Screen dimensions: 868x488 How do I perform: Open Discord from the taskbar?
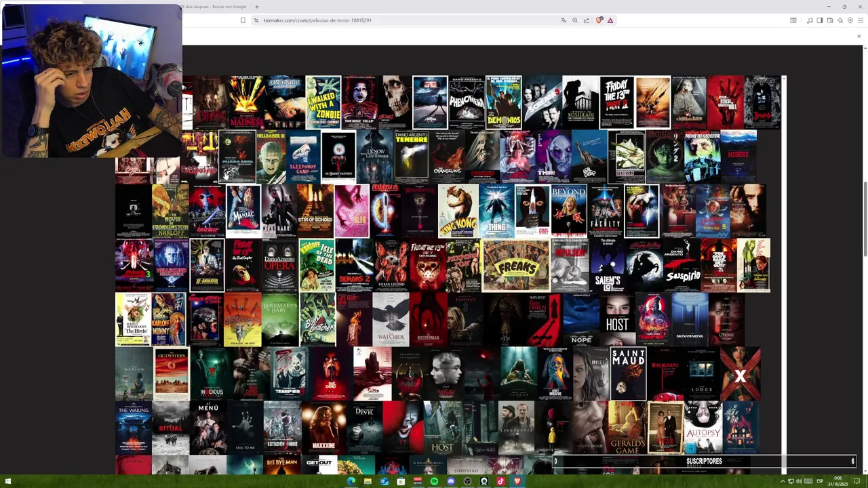(x=451, y=481)
